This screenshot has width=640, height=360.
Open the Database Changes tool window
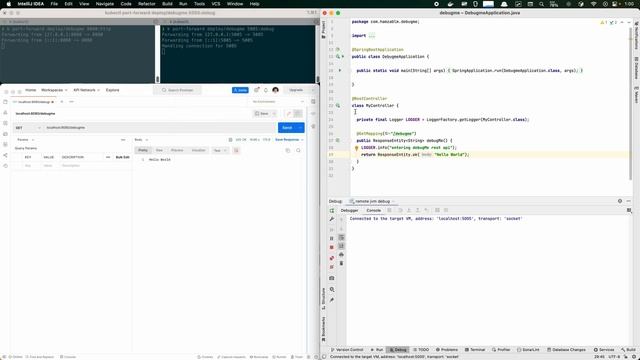click(x=567, y=350)
